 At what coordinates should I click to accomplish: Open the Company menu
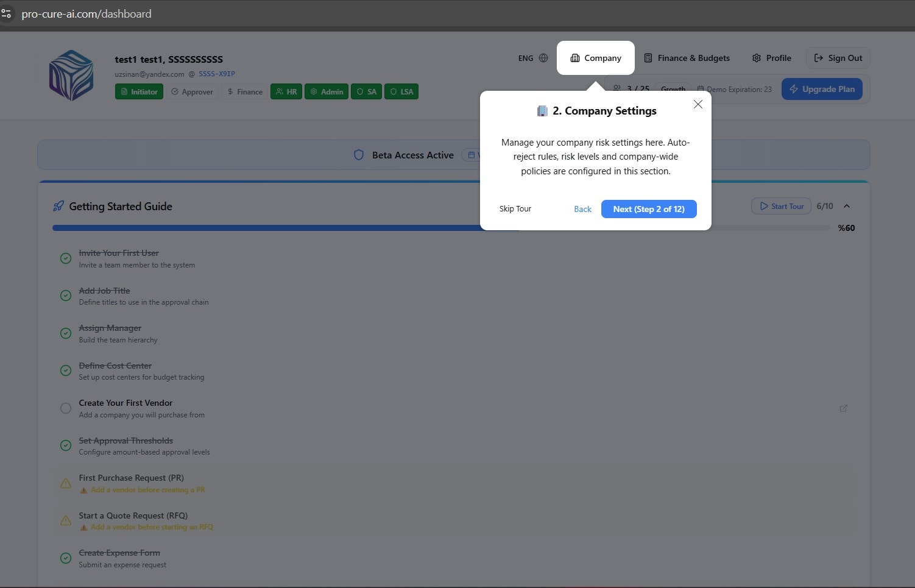pos(596,58)
